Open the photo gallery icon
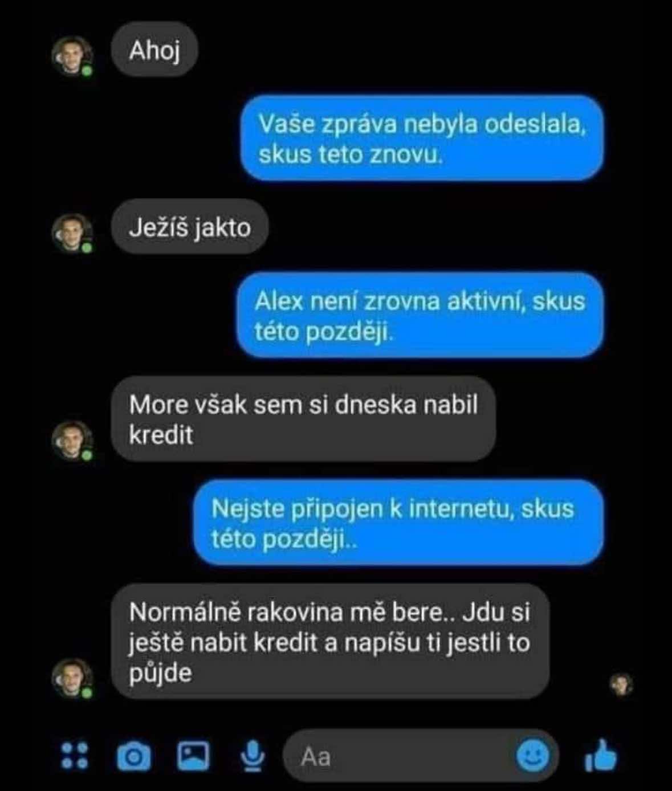672x791 pixels. tap(193, 756)
